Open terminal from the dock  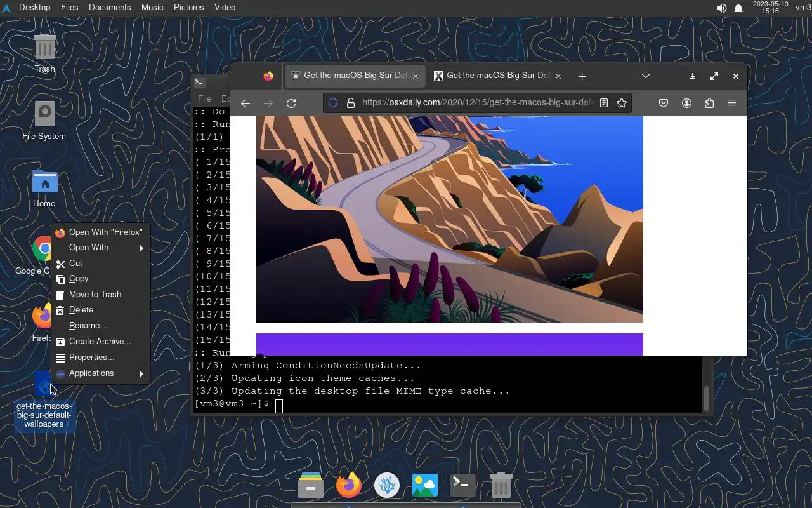(463, 486)
